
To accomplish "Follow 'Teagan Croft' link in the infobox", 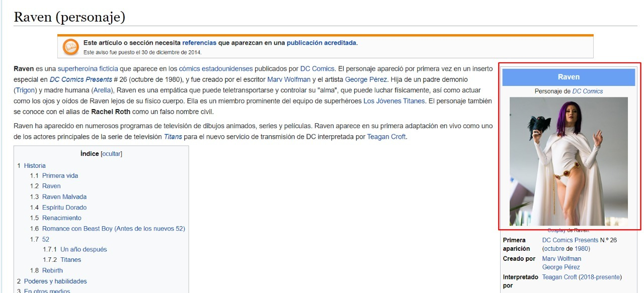I will coord(559,277).
